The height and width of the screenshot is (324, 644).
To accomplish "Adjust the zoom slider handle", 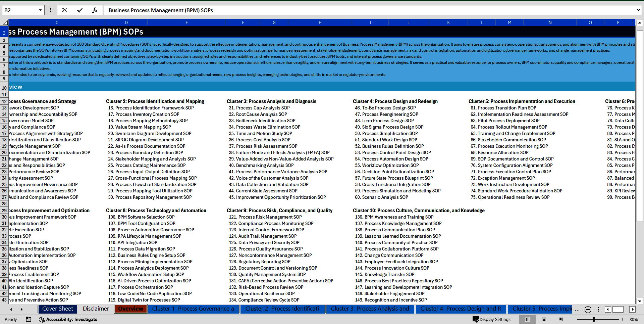I will tap(593, 319).
